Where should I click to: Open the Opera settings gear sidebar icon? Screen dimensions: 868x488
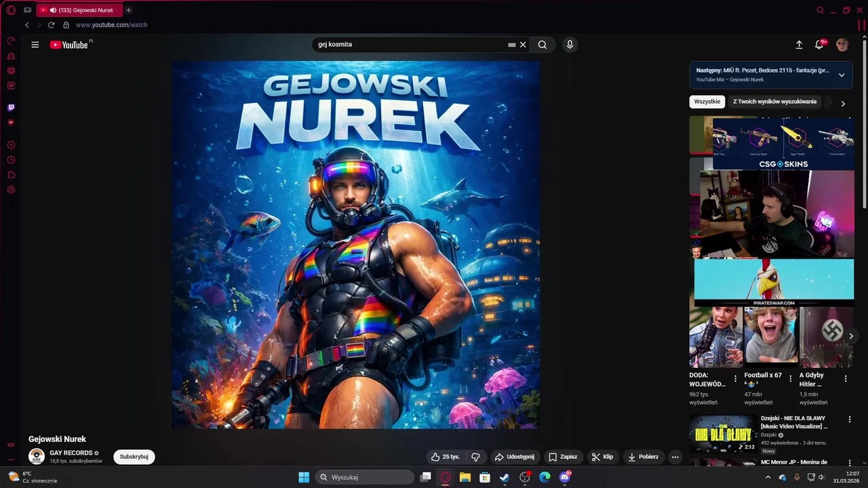coord(11,190)
